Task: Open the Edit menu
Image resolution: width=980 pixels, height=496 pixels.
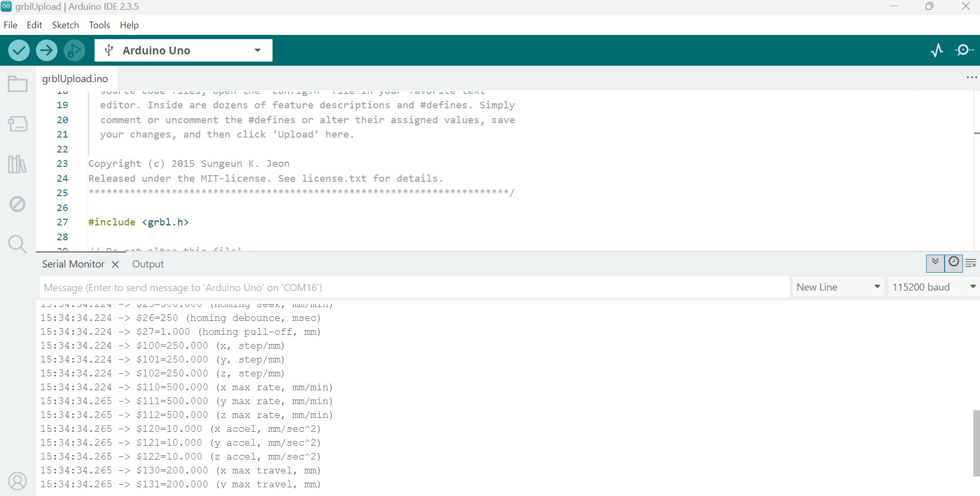Action: point(34,25)
